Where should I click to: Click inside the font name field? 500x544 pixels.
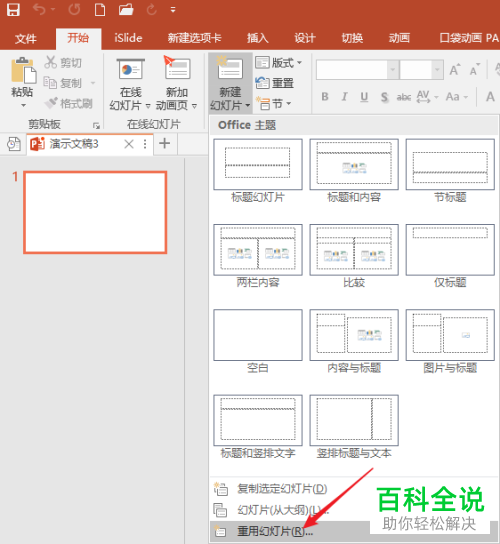(352, 70)
